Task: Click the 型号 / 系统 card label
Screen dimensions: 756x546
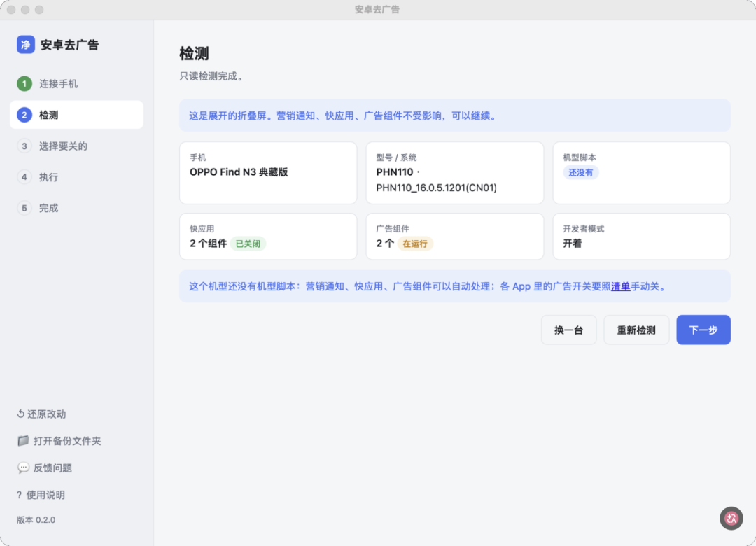Action: pyautogui.click(x=396, y=157)
